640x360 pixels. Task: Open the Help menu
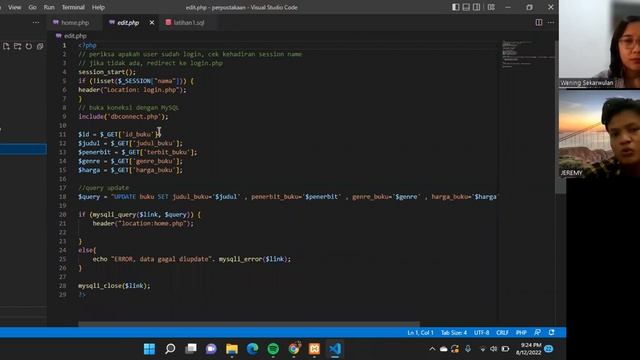[x=98, y=7]
